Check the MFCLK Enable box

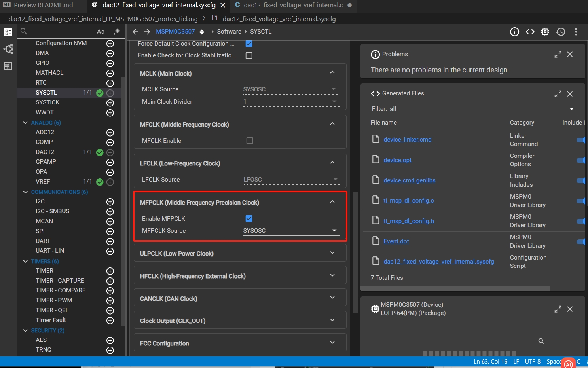click(x=250, y=140)
